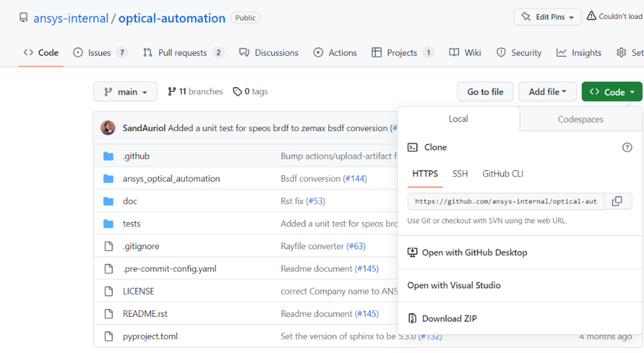
Task: Select the HTTPS clone option
Action: tap(425, 174)
